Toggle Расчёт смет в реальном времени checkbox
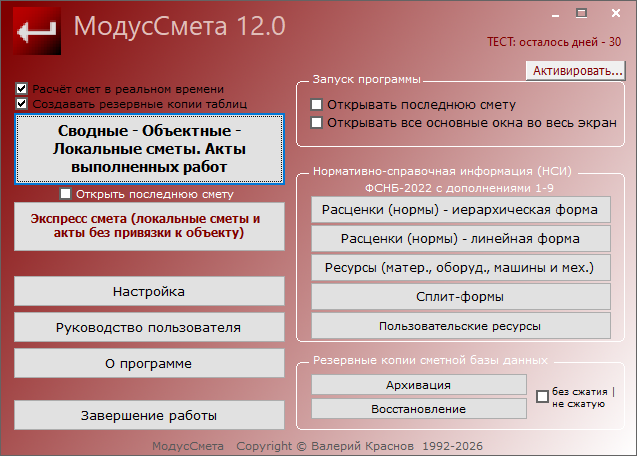 point(22,89)
